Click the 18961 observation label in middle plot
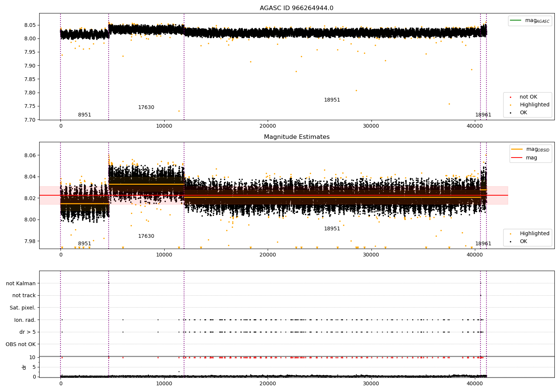The width and height of the screenshot is (560, 392). (x=483, y=244)
